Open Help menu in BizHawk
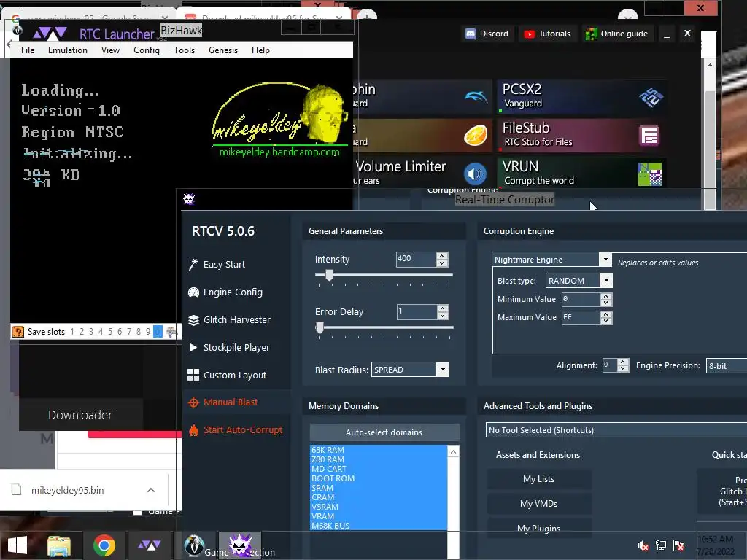Image resolution: width=747 pixels, height=560 pixels. point(260,50)
